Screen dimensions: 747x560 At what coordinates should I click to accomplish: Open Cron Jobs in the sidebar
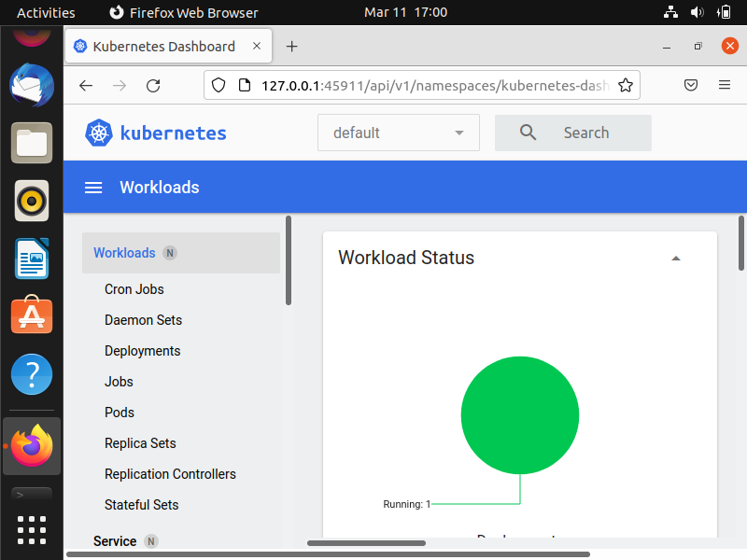[x=134, y=289]
